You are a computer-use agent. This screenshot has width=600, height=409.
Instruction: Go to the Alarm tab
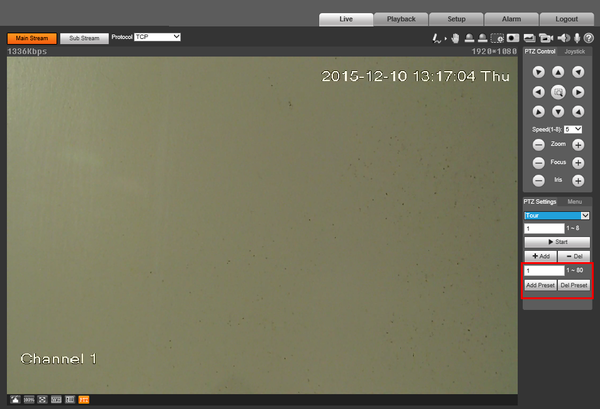[511, 19]
